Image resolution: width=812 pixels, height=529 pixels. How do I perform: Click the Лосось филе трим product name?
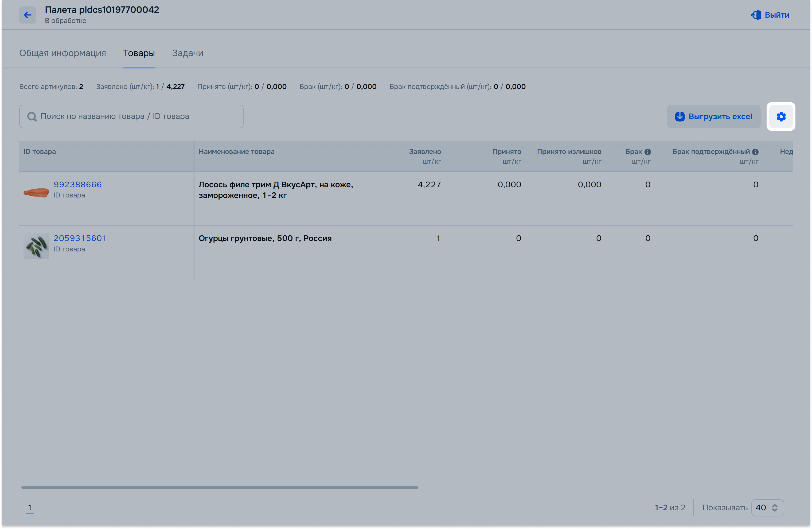point(276,190)
